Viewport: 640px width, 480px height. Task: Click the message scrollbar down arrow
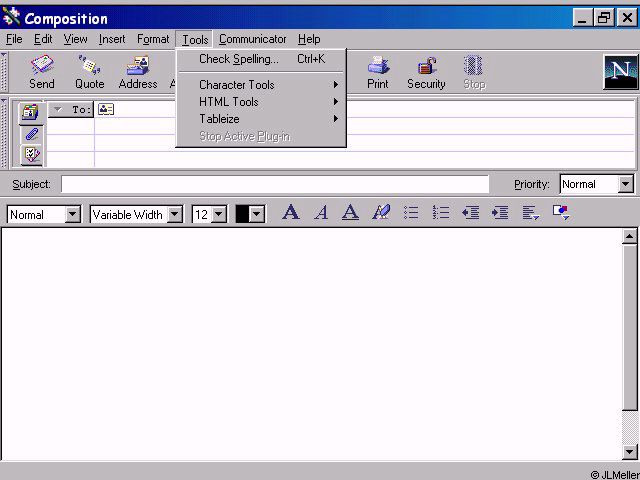tap(630, 451)
